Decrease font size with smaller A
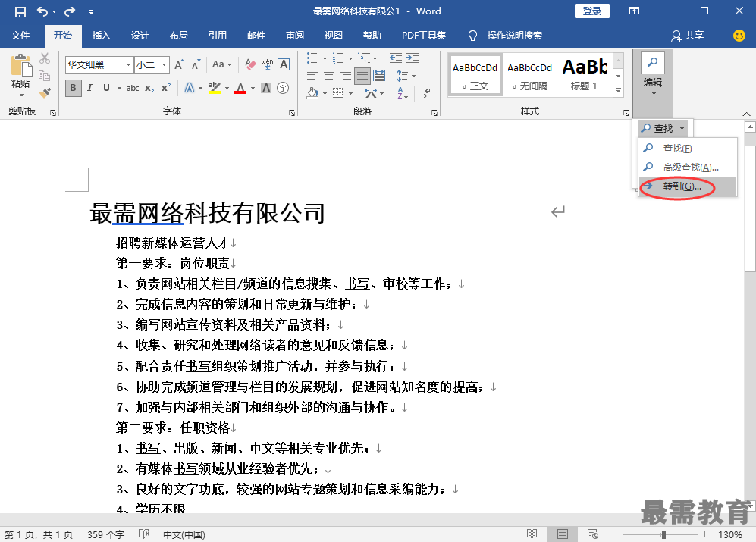Screen dimensions: 756x542 coord(196,64)
